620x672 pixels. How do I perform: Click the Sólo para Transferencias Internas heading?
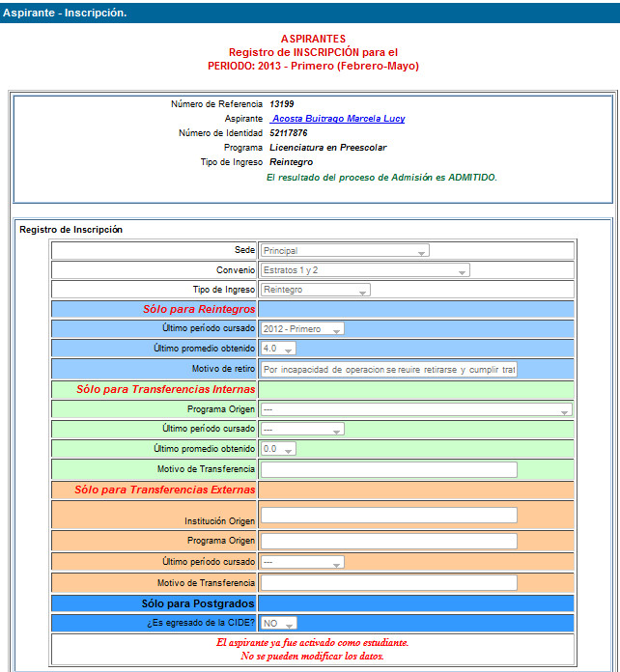(x=165, y=389)
